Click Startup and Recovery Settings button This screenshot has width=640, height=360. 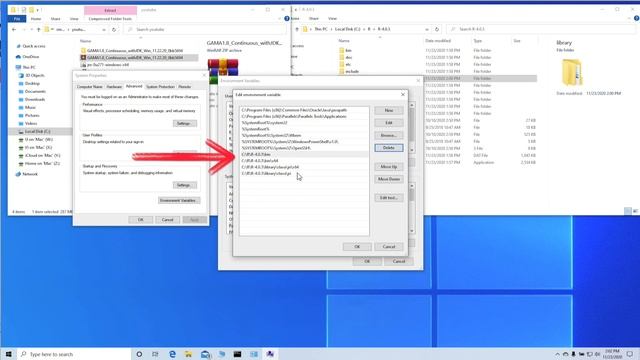pyautogui.click(x=184, y=185)
